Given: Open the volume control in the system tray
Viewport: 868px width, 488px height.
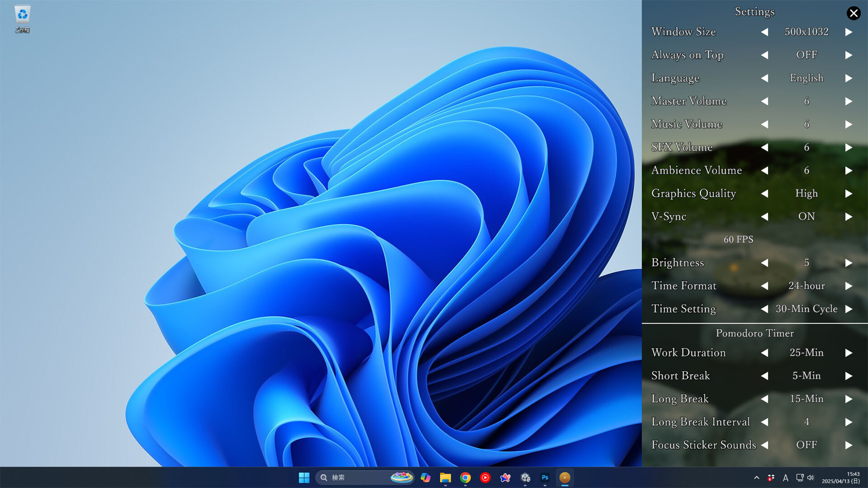Looking at the screenshot, I should click(x=811, y=478).
